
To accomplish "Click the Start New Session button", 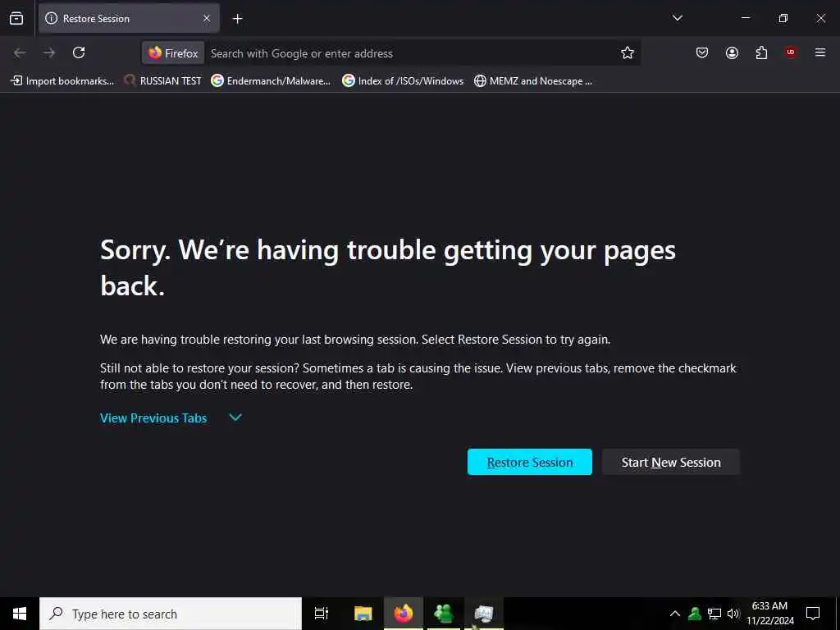I will (671, 462).
